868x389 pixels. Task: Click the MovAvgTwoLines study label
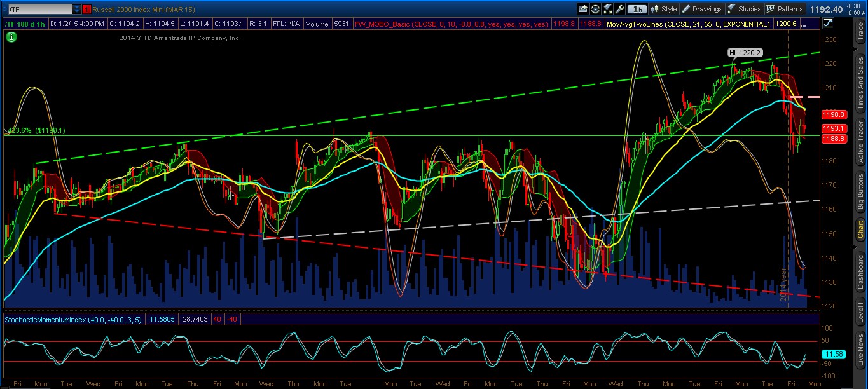pos(687,24)
